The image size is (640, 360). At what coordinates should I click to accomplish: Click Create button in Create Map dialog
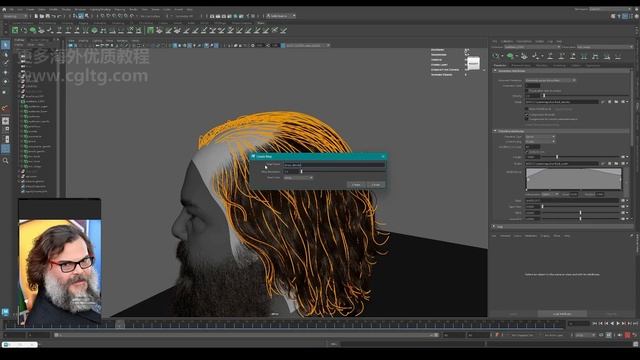(356, 185)
